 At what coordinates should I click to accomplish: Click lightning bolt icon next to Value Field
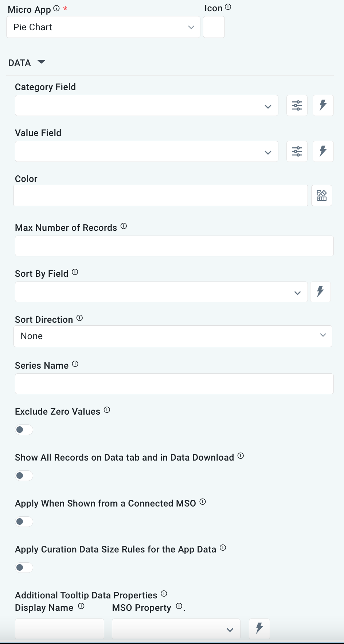tap(323, 151)
